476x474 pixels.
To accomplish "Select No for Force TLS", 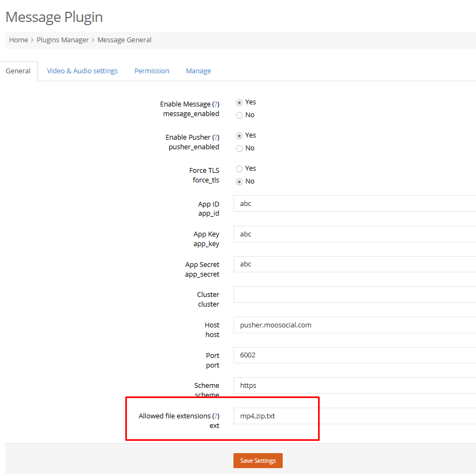I will [x=239, y=182].
